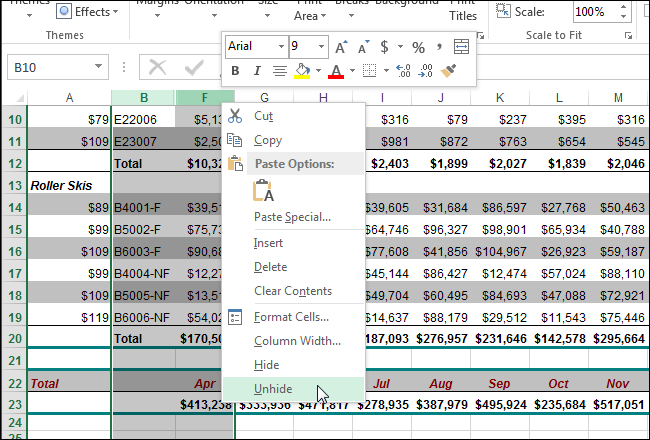The width and height of the screenshot is (650, 440).
Task: Toggle italic formatting in mini toolbar
Action: pos(257,71)
